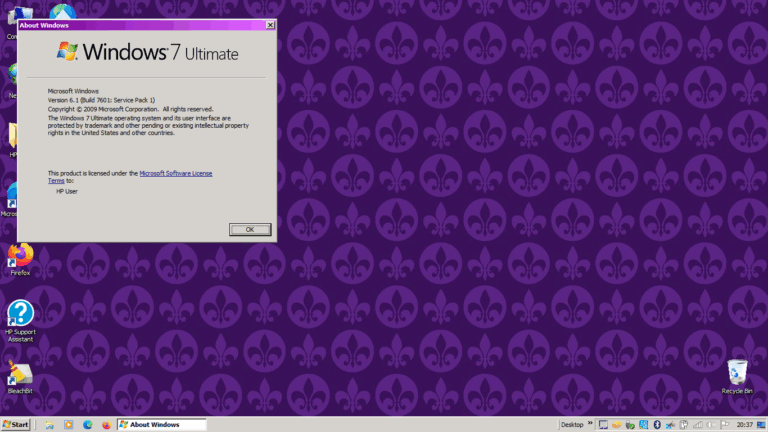
Task: Open the Action Center flag icon
Action: [724, 425]
